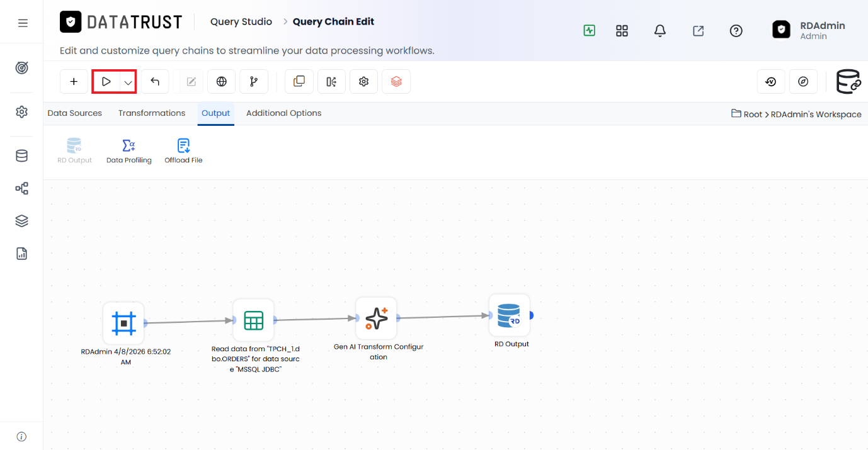Run the query chain with play button

[106, 82]
